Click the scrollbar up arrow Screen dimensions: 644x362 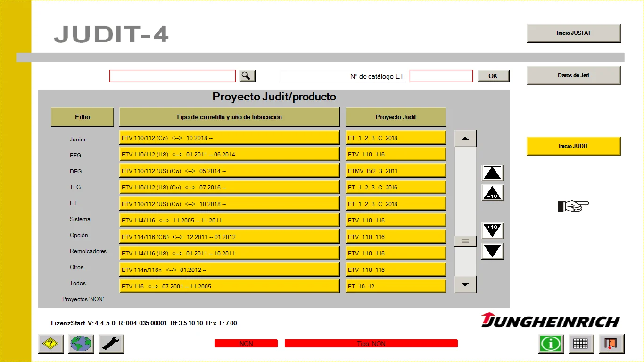tap(465, 138)
